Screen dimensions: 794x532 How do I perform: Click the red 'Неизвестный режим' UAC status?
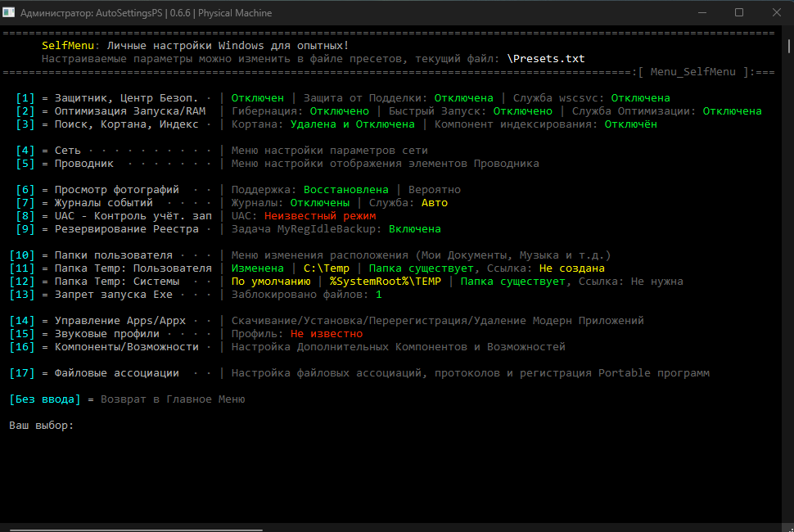click(319, 216)
